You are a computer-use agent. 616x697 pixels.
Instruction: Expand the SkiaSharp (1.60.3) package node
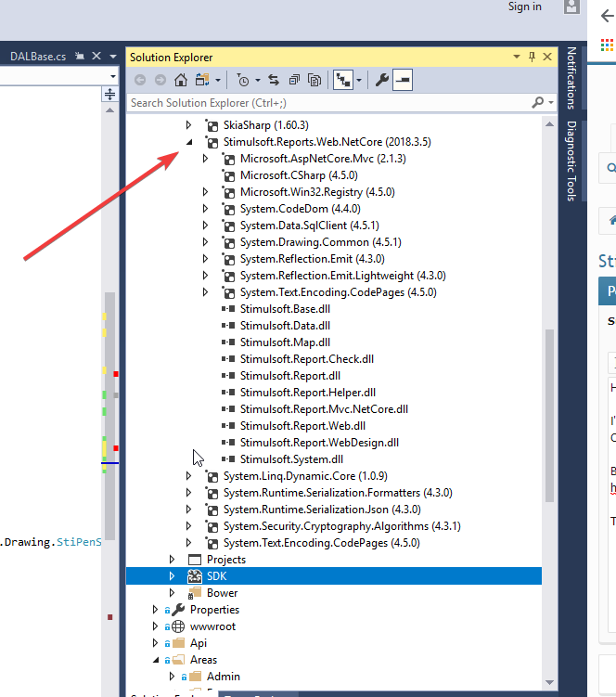point(188,125)
